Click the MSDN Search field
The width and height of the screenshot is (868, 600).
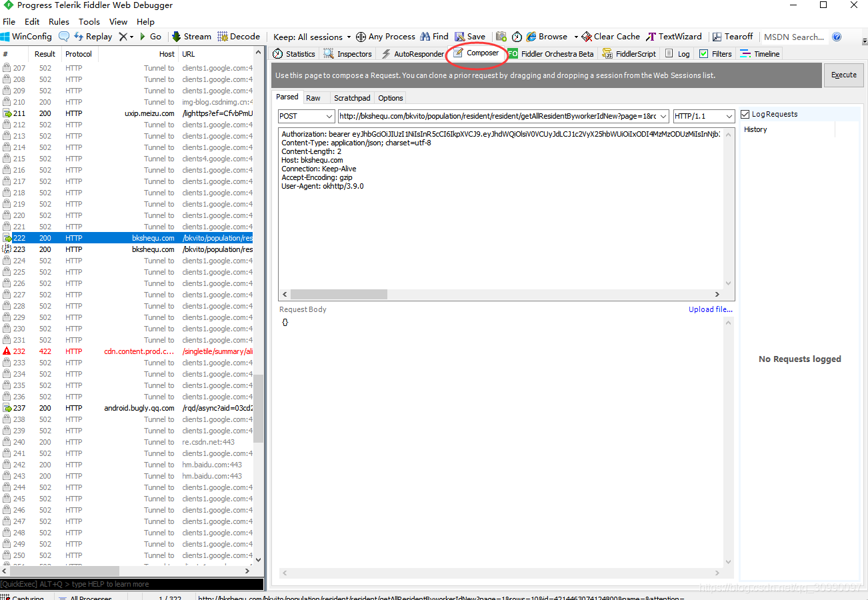[794, 37]
